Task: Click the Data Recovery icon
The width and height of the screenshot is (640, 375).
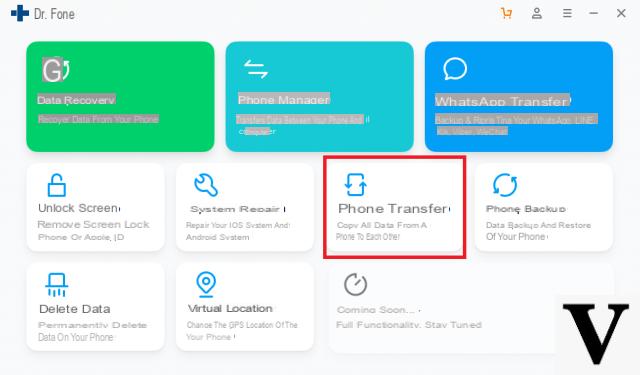Action: pos(56,70)
